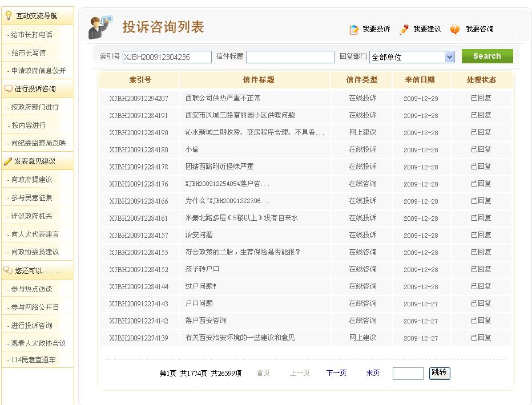Click the 索引号 column header
Viewport: 532px width, 405px height.
tap(140, 80)
